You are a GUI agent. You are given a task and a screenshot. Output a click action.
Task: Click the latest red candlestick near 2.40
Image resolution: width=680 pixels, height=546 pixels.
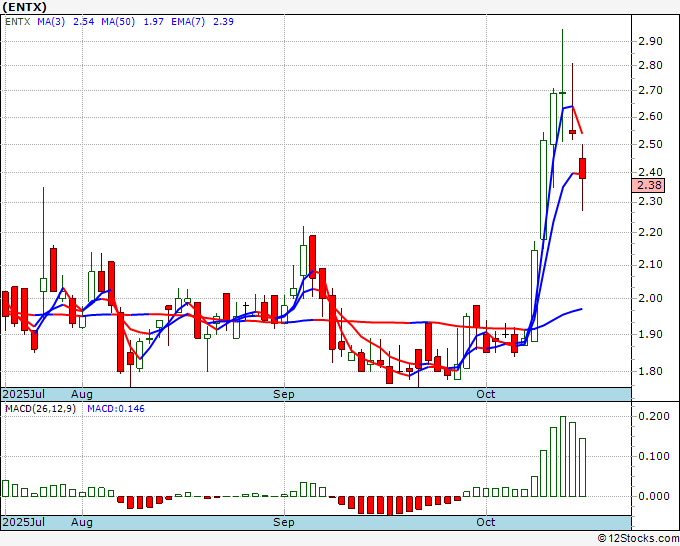pyautogui.click(x=582, y=169)
